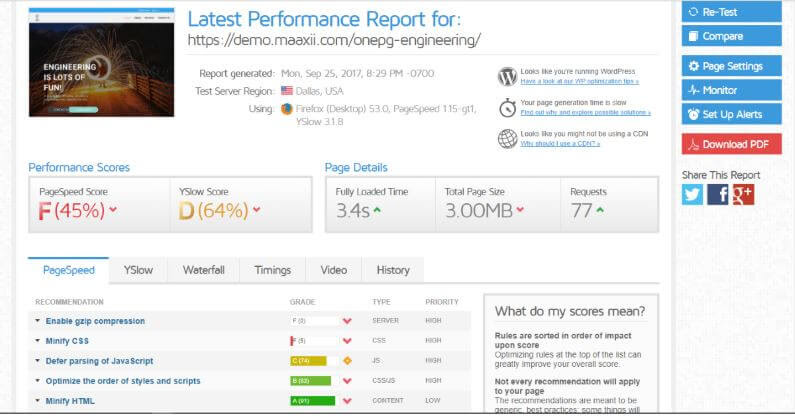795x416 pixels.
Task: Download the report as PDF
Action: pyautogui.click(x=732, y=144)
